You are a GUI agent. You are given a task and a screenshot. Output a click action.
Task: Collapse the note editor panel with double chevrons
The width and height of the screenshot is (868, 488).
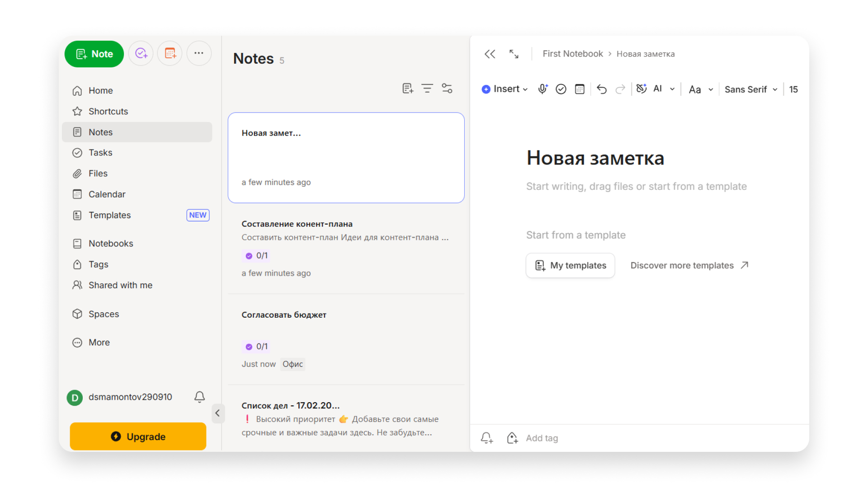(x=490, y=54)
